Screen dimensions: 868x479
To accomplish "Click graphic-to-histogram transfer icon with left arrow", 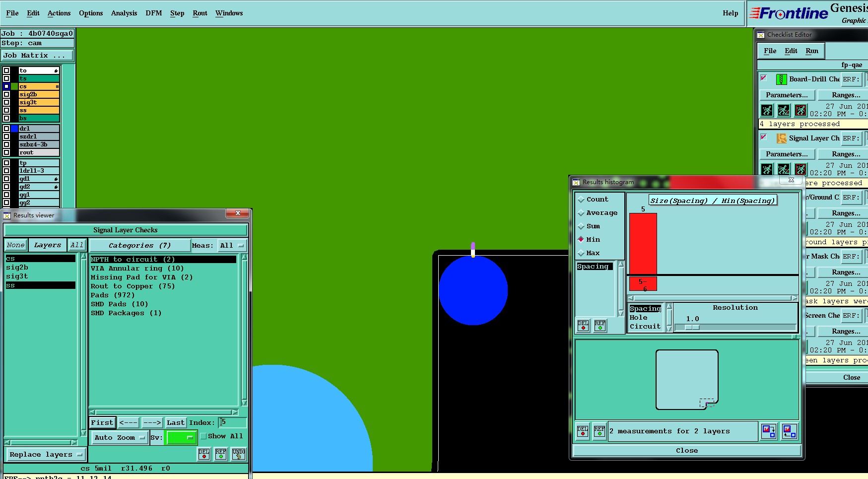I will tap(789, 431).
